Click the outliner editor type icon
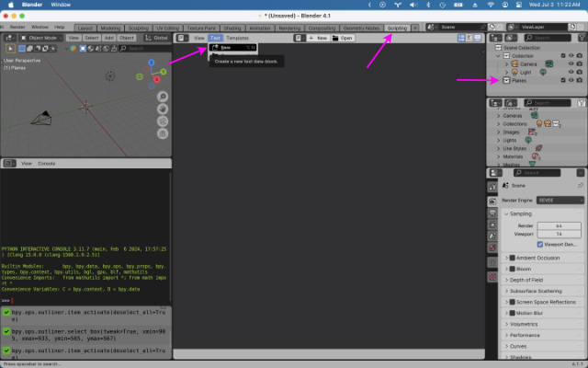588x368 pixels. pyautogui.click(x=496, y=38)
